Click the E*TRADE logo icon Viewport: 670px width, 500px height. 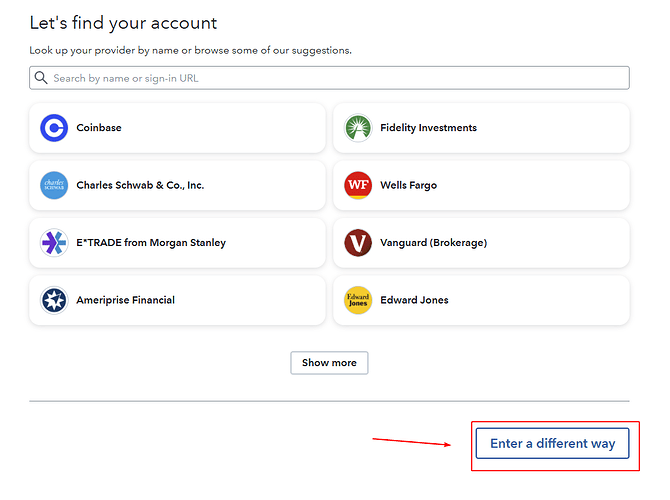pyautogui.click(x=54, y=243)
